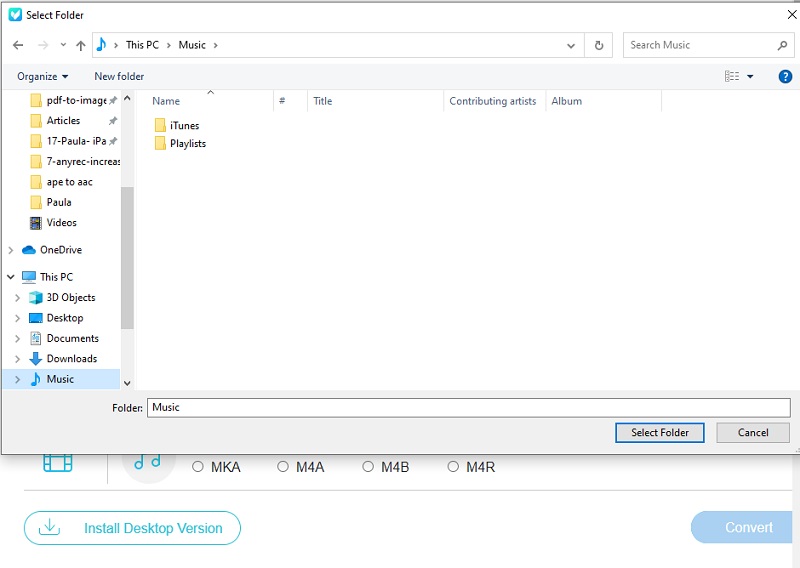Choose the M4A format option
This screenshot has width=800, height=568.
pyautogui.click(x=283, y=467)
